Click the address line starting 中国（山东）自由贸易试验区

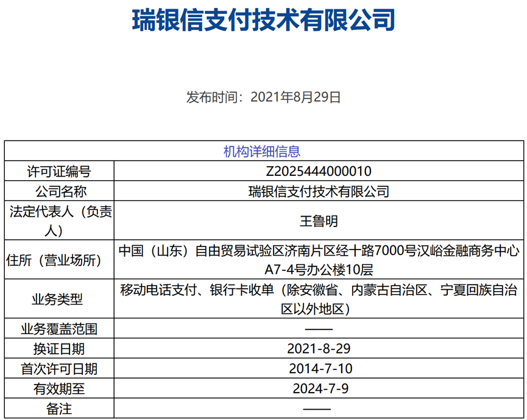point(319,250)
